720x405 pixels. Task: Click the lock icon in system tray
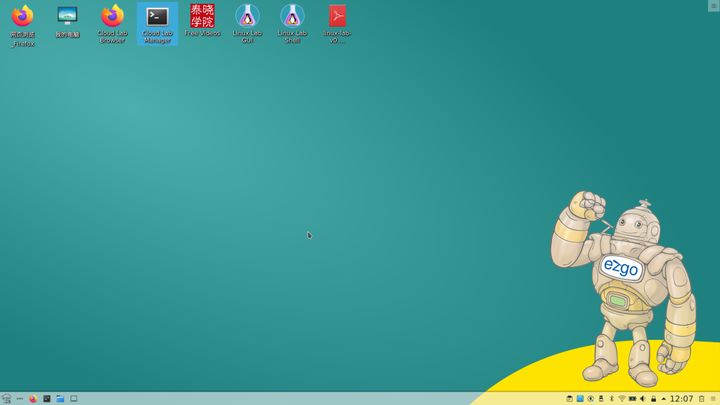coord(653,399)
